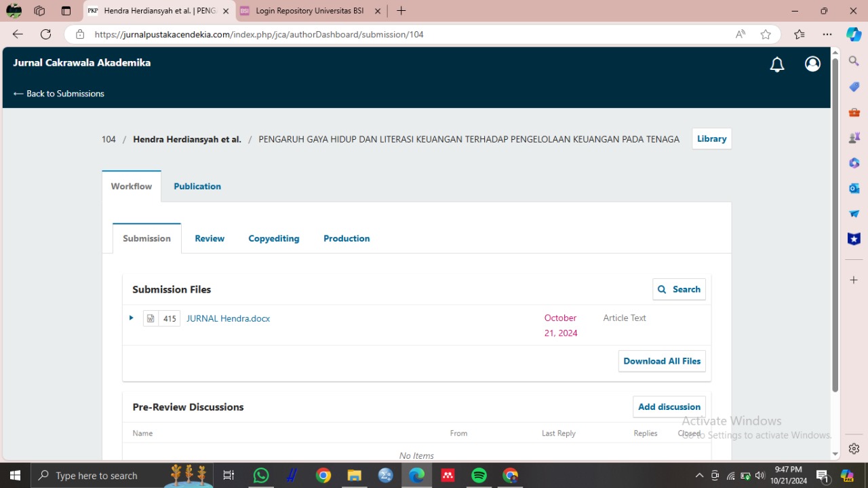Expand the JURNAL Hendra.docx file row
The image size is (868, 488).
pos(132,318)
